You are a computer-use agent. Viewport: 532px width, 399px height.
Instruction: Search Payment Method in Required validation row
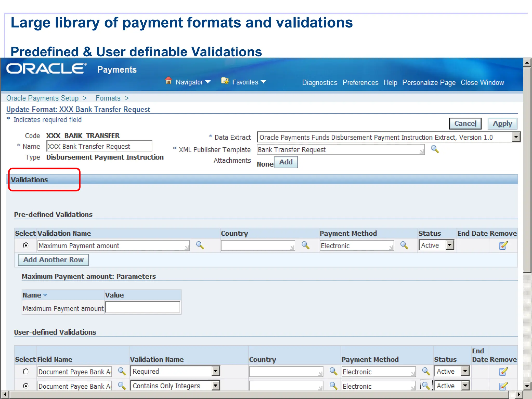click(x=426, y=371)
